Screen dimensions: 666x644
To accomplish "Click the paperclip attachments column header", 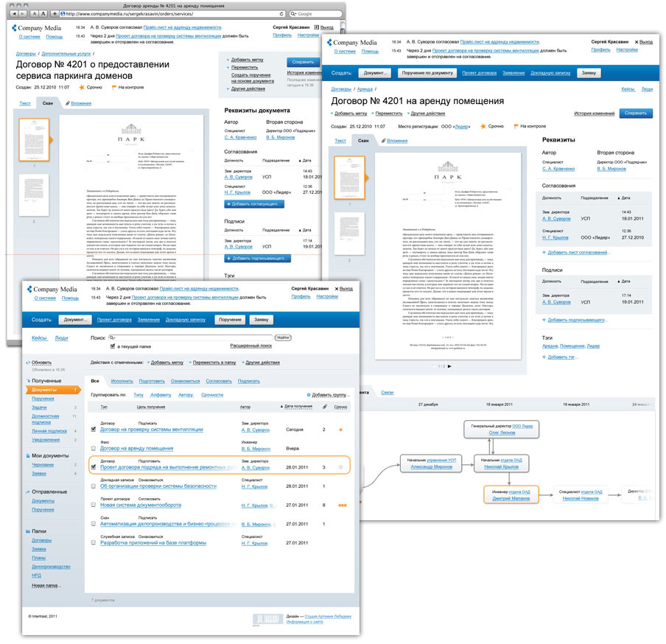I will point(323,407).
